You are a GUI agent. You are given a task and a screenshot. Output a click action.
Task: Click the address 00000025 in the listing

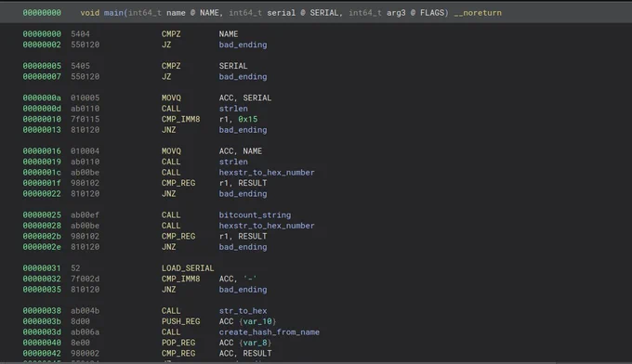click(x=42, y=215)
